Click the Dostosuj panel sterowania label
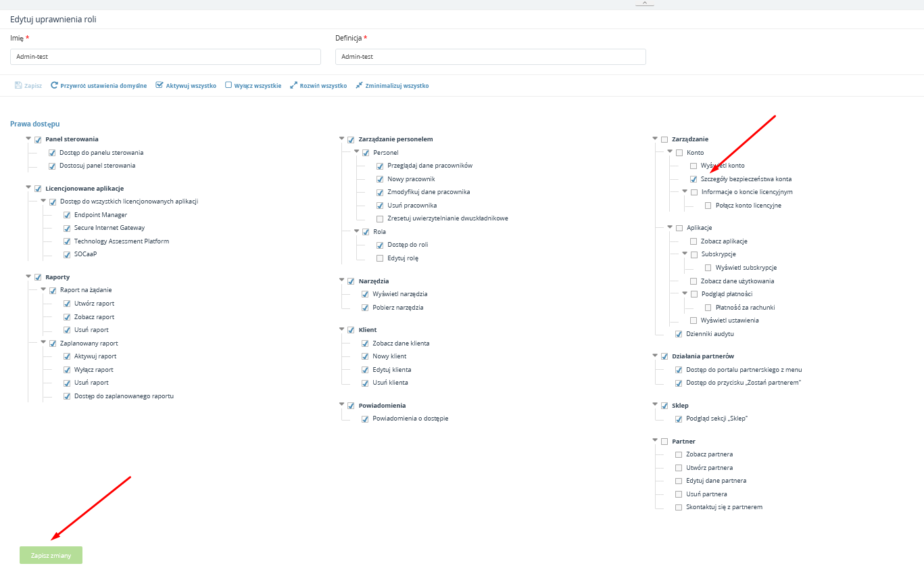This screenshot has width=924, height=570. pos(97,166)
